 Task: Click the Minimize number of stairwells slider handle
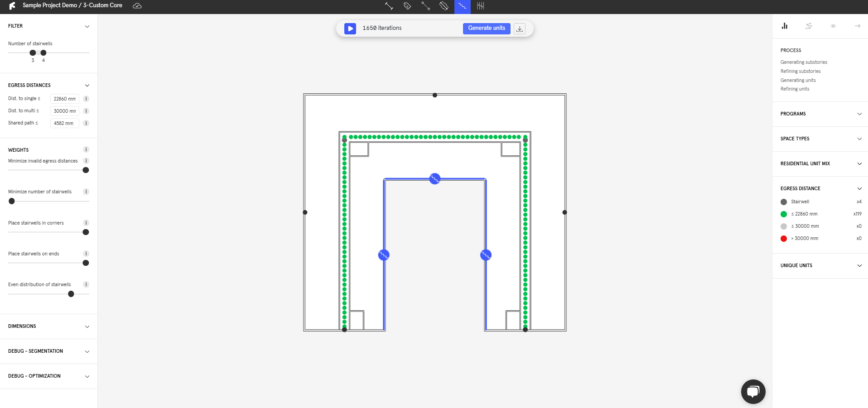click(x=12, y=201)
